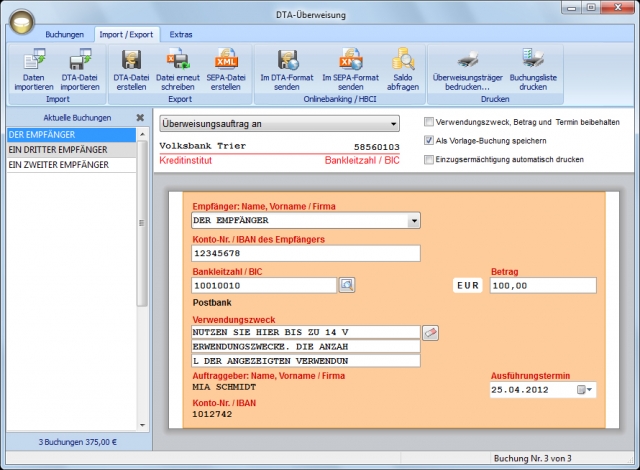
Task: Click Im SEPA-Format senden icon
Action: point(351,60)
